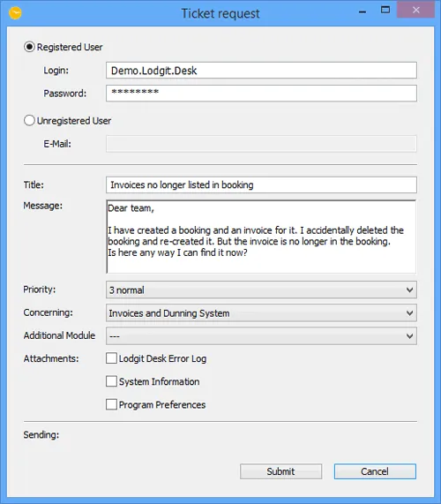Enable the Lodgit Desk Error Log attachment

(111, 358)
